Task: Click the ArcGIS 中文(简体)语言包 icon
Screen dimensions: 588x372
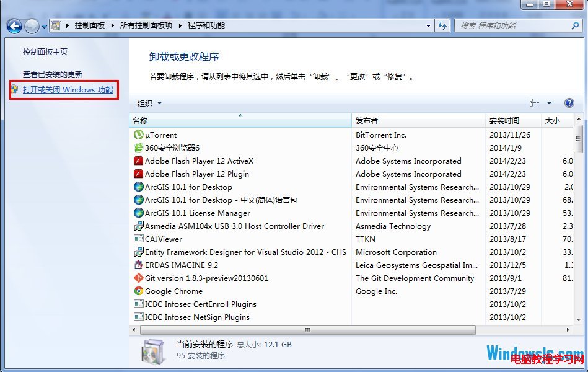Action: tap(138, 200)
